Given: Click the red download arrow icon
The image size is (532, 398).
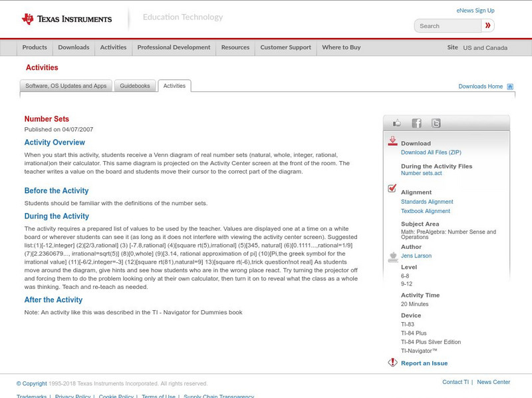Looking at the screenshot, I should click(x=392, y=141).
